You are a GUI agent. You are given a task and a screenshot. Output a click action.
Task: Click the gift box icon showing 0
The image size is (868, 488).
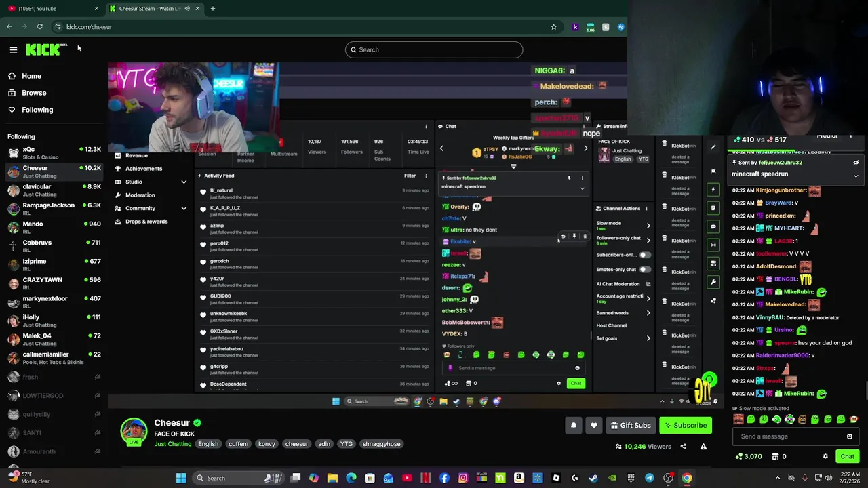(x=780, y=457)
